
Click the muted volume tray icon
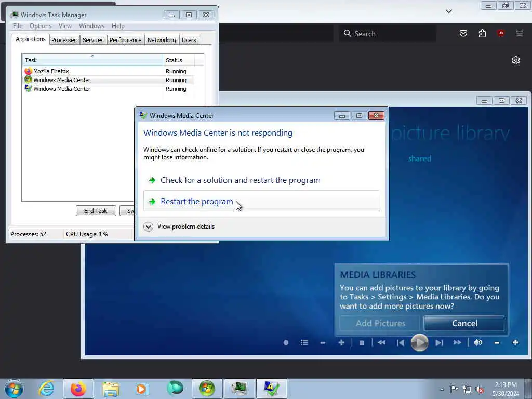(480, 390)
